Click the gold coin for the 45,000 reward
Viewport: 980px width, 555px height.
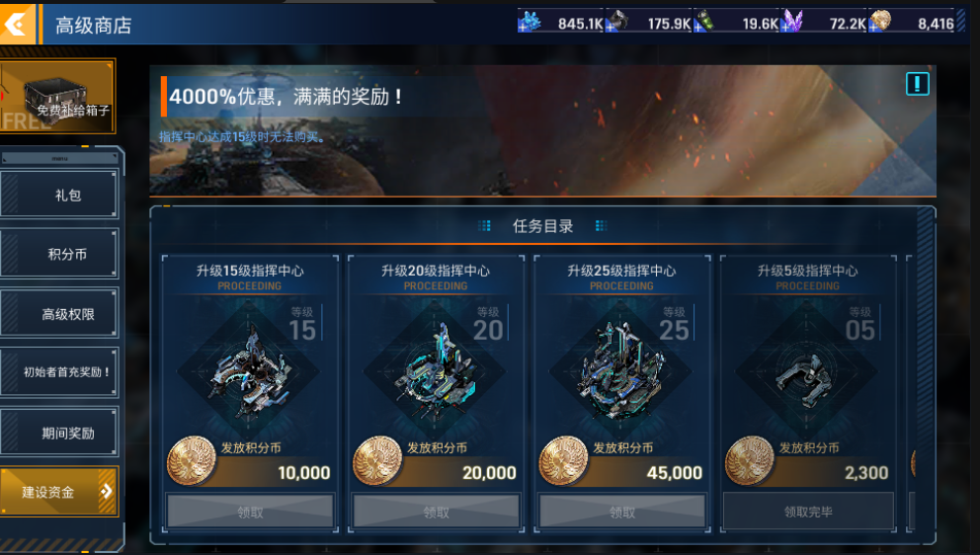coord(563,461)
